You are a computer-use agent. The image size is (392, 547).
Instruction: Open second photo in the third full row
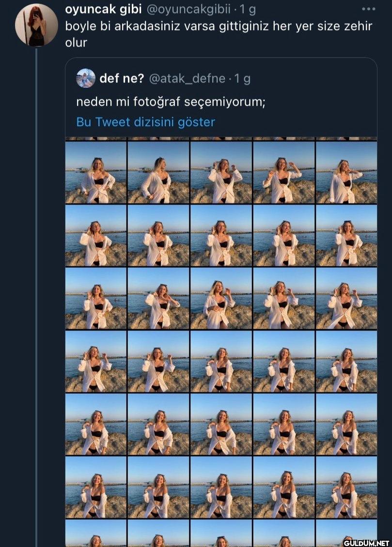[158, 298]
